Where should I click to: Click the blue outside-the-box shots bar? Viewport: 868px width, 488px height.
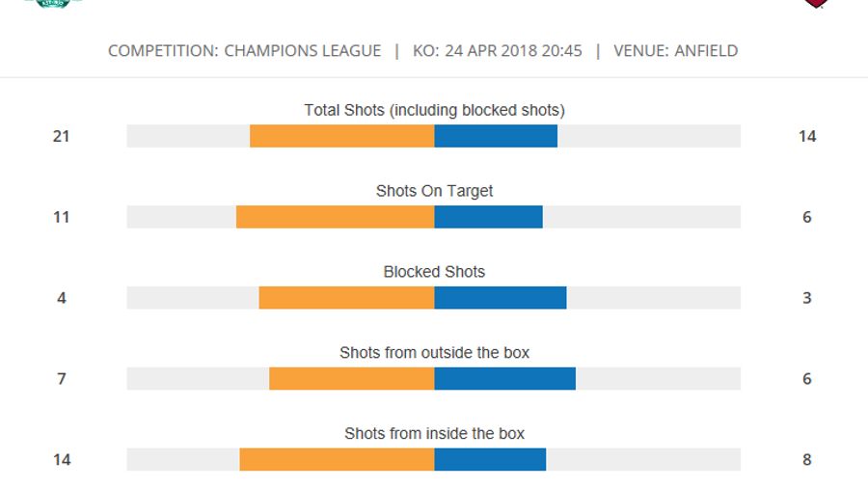pos(504,379)
